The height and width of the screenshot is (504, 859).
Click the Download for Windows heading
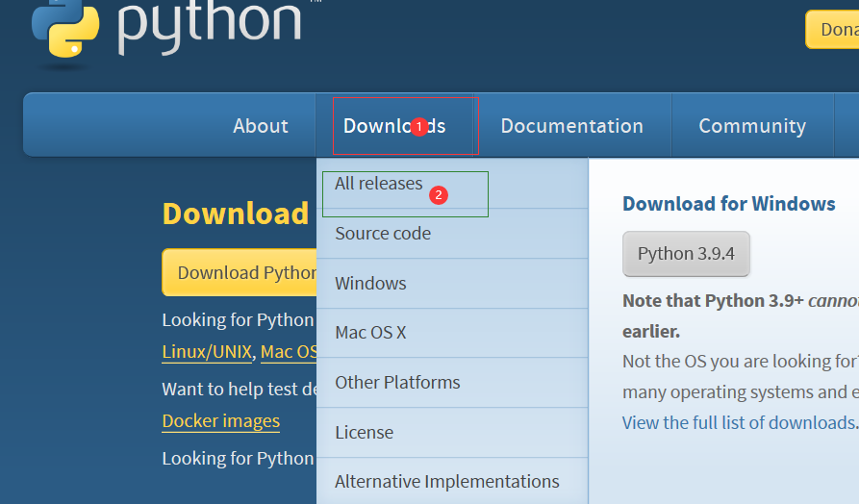click(x=728, y=204)
